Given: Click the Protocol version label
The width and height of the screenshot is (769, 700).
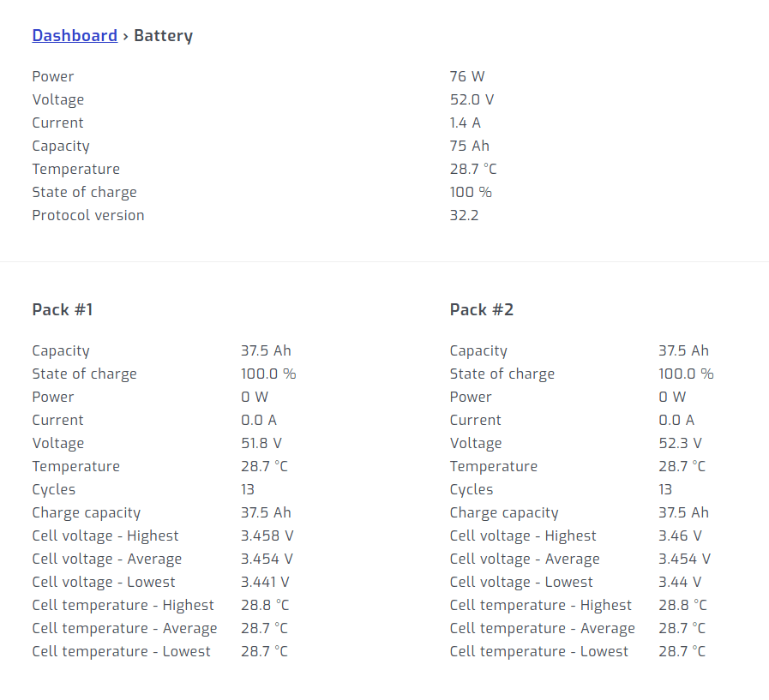Looking at the screenshot, I should [x=88, y=216].
